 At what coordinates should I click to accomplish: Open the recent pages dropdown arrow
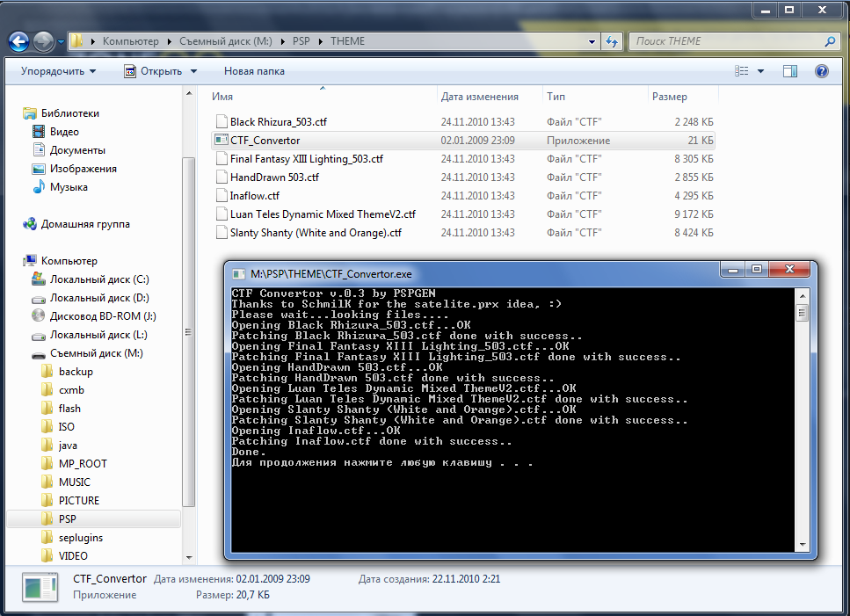pyautogui.click(x=61, y=41)
